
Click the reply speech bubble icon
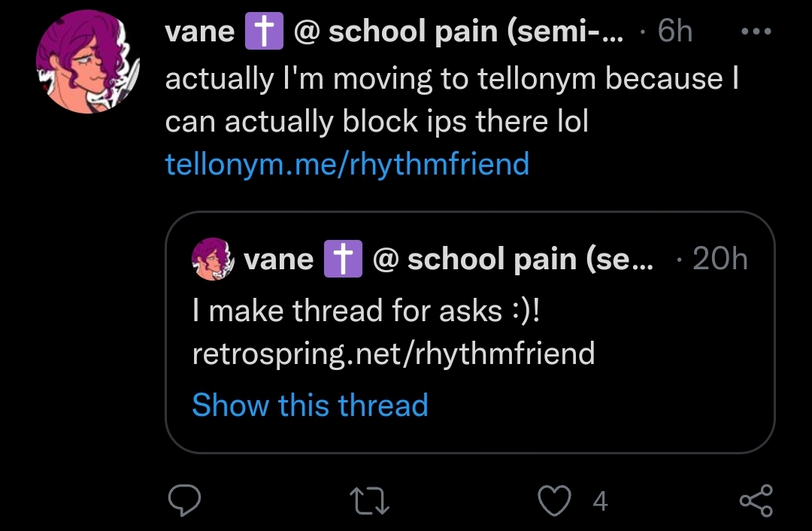184,500
